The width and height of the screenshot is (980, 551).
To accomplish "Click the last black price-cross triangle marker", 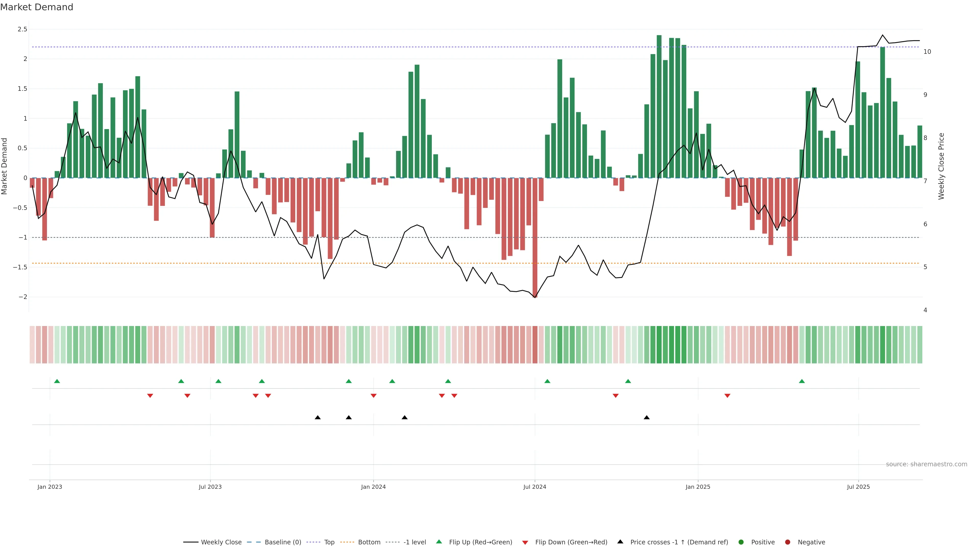I will (x=647, y=418).
